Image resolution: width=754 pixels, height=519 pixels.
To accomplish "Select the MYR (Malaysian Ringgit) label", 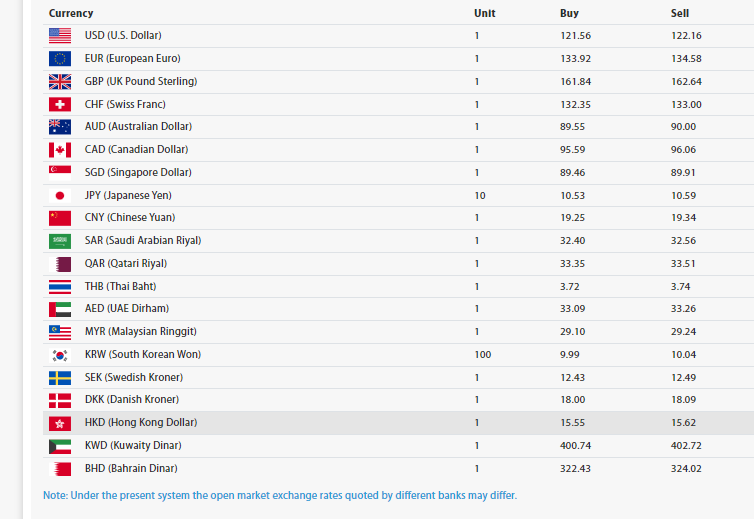I will click(140, 331).
